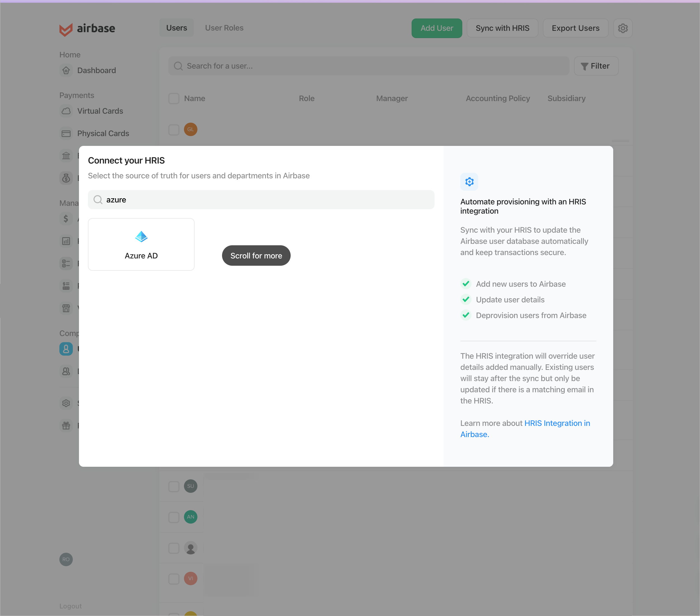Expand Sync with HRIS dropdown

(x=502, y=27)
